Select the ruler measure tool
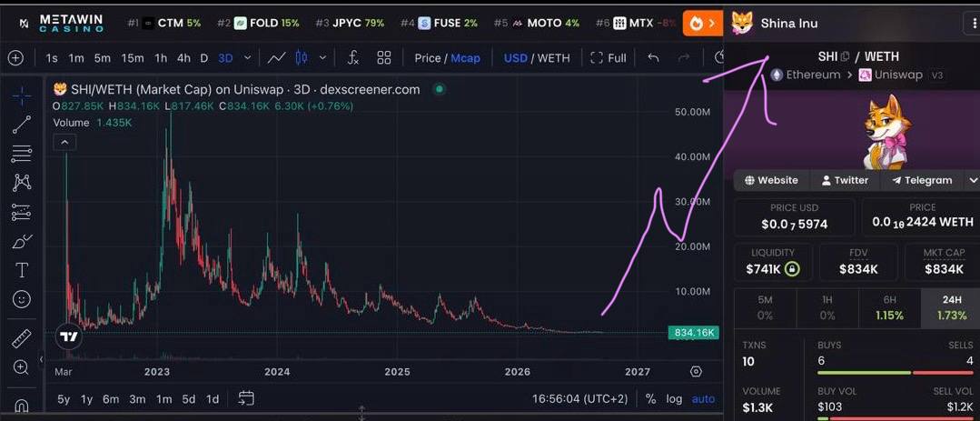The width and height of the screenshot is (980, 421). [22, 338]
